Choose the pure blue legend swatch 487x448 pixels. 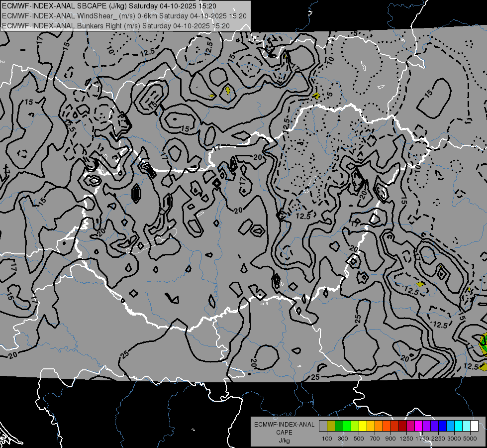point(443,426)
